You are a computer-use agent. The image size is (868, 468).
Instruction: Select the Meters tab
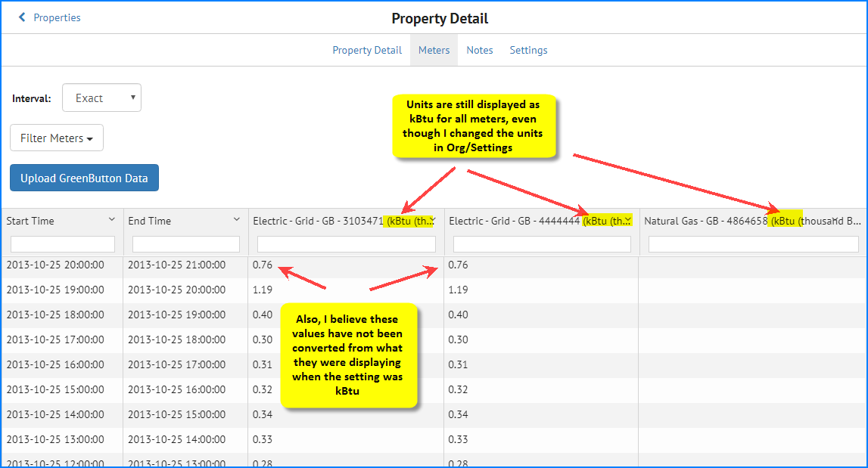point(434,50)
